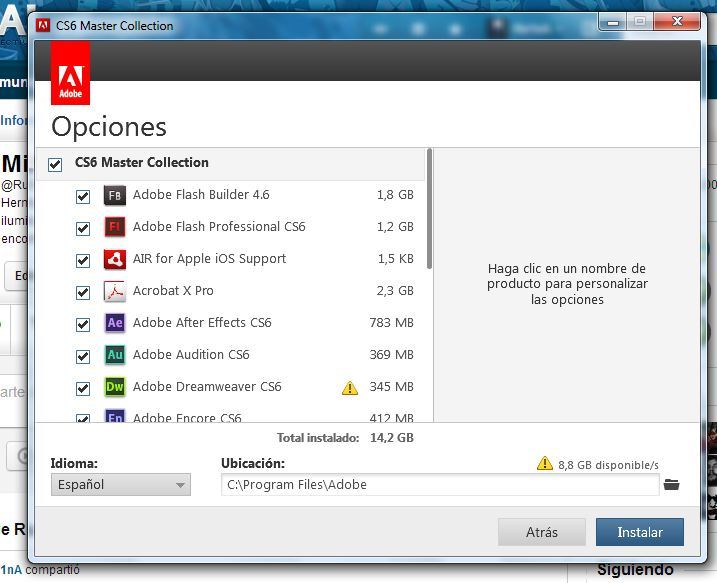Click the title bar Adobe installer icon
The image size is (717, 583).
pyautogui.click(x=43, y=25)
